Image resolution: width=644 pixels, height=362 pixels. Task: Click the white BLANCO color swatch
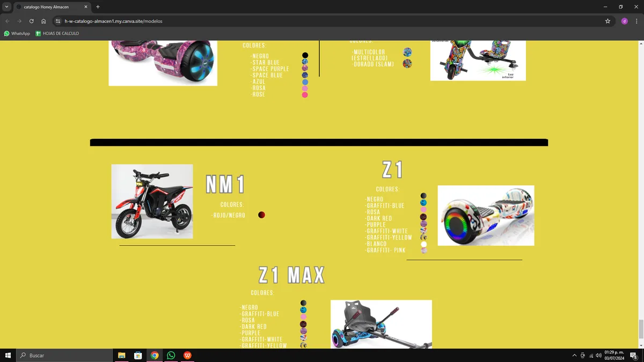424,244
